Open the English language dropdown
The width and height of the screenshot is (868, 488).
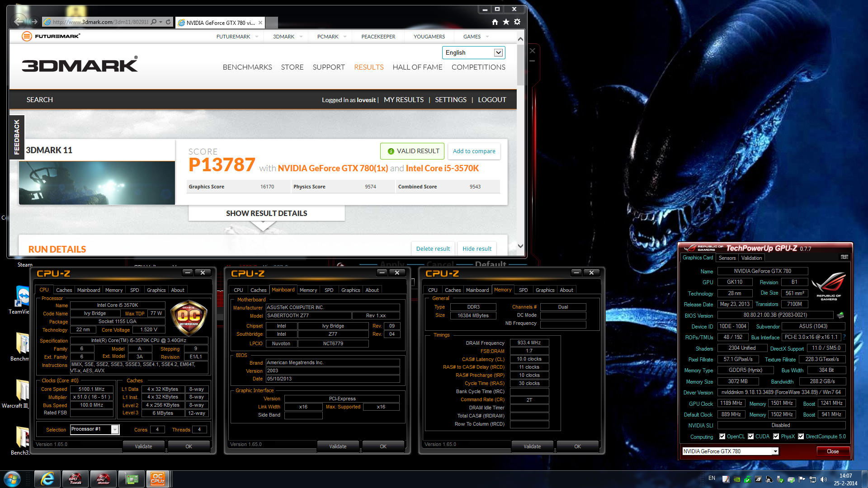tap(473, 52)
